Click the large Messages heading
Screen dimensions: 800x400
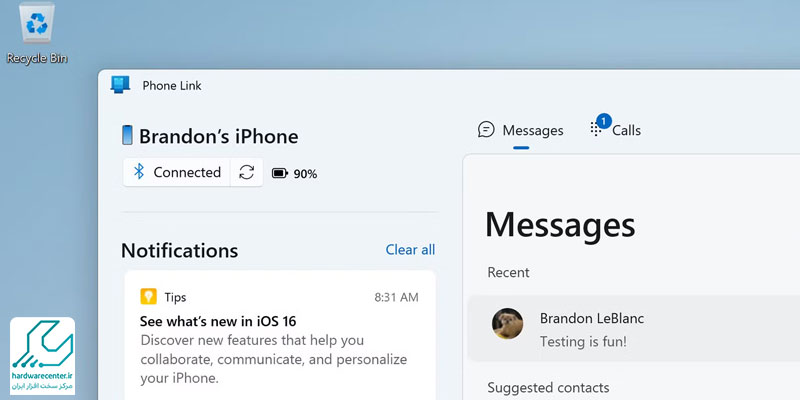[560, 224]
